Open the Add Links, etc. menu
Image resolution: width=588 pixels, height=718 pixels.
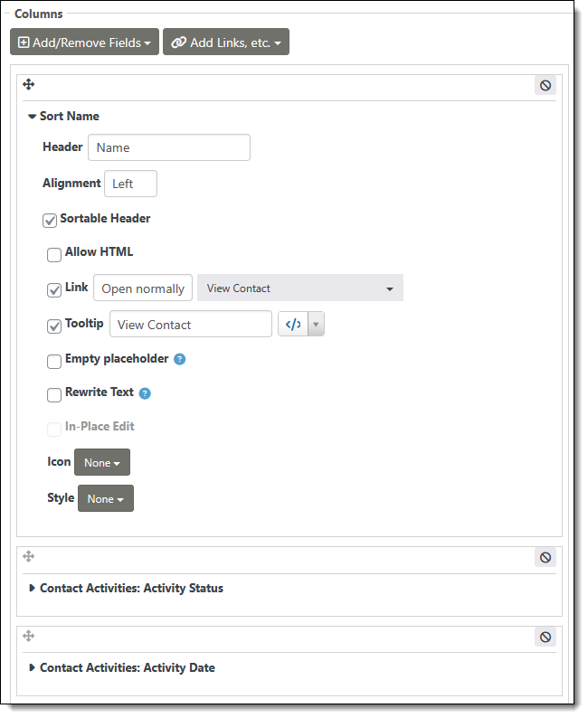click(225, 43)
